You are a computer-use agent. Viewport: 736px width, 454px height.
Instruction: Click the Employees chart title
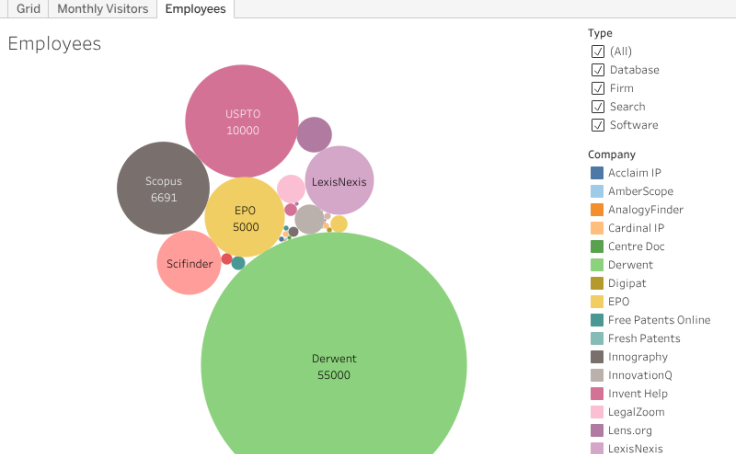coord(54,44)
